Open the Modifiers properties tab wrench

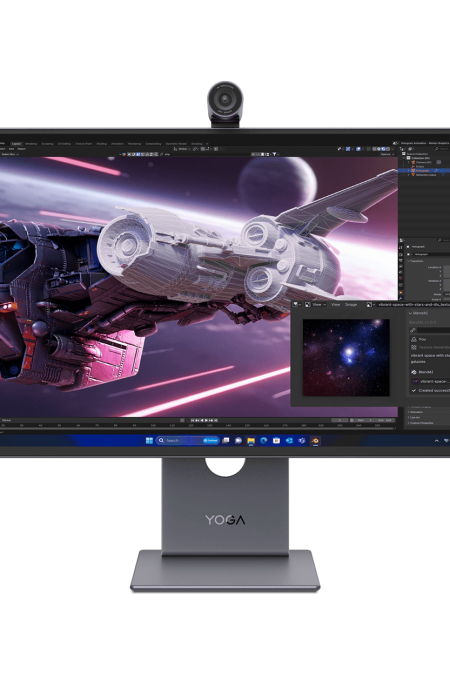pos(401,298)
